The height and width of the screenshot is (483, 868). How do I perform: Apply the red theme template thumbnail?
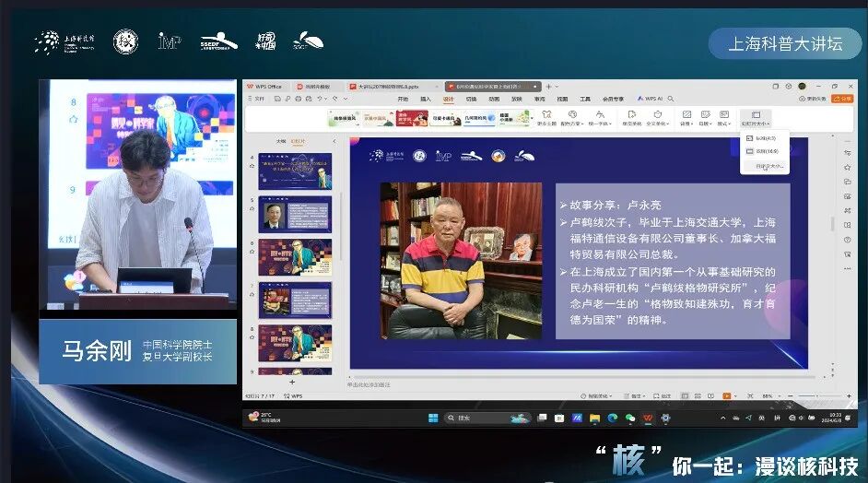tap(412, 118)
